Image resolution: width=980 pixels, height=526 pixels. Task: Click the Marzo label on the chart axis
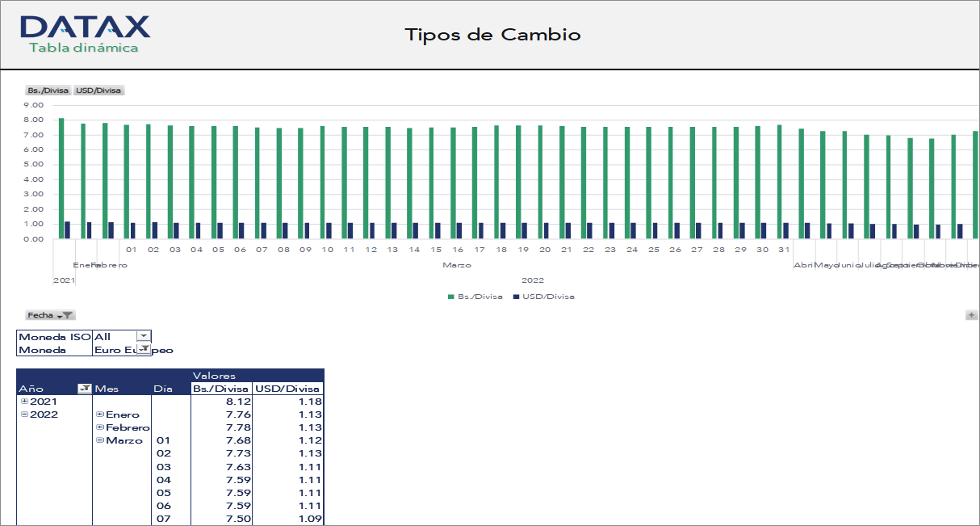click(x=458, y=264)
